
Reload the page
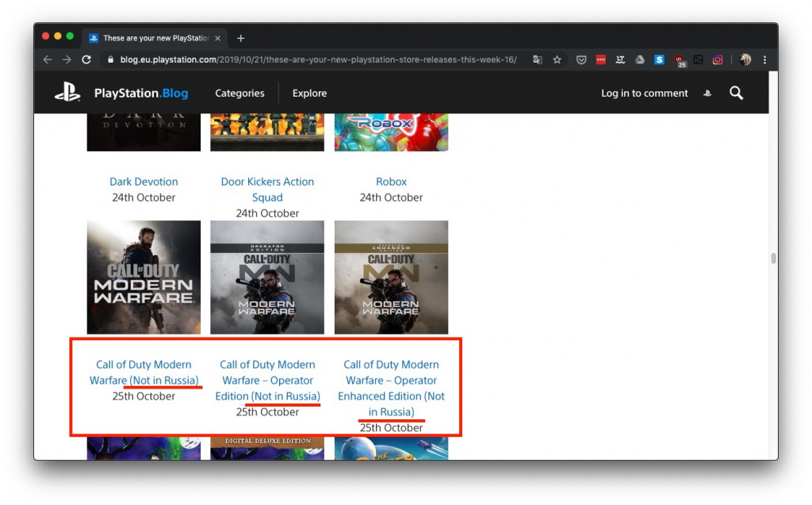click(x=86, y=59)
